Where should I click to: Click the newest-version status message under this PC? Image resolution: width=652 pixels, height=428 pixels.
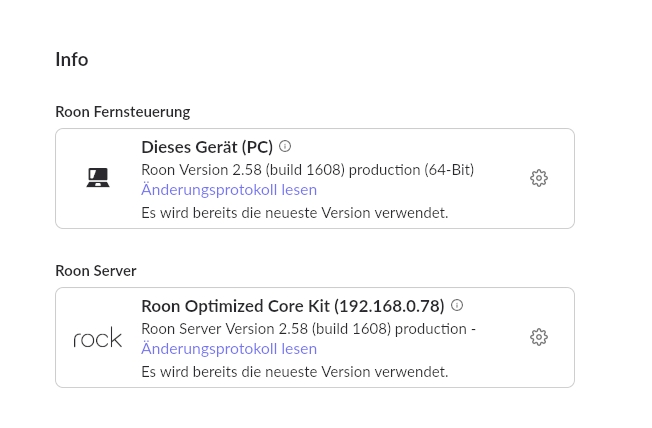[294, 212]
